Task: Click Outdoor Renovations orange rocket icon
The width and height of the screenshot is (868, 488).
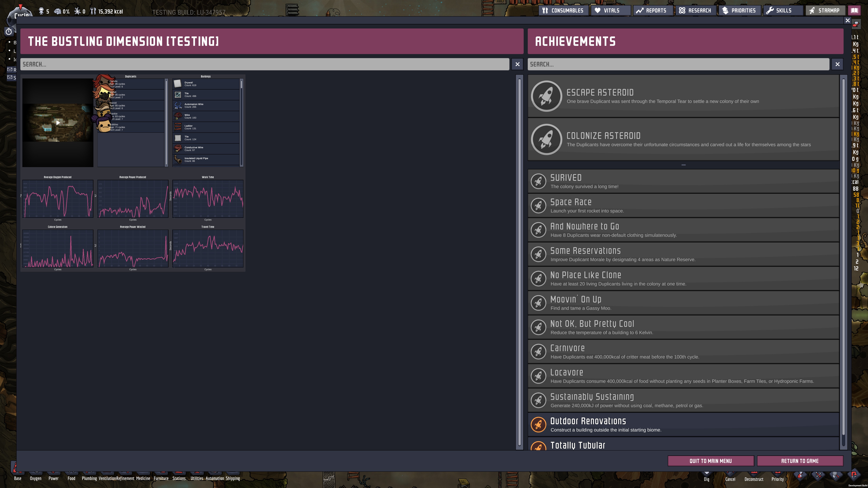Action: coord(538,424)
